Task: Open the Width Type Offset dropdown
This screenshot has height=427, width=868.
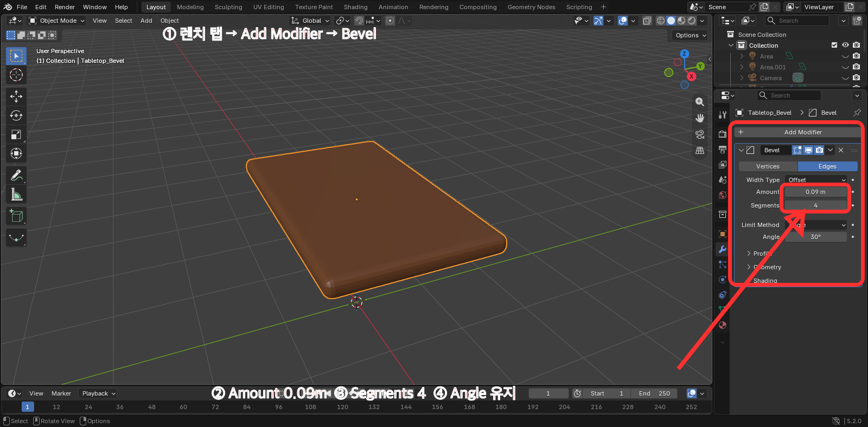Action: click(816, 180)
